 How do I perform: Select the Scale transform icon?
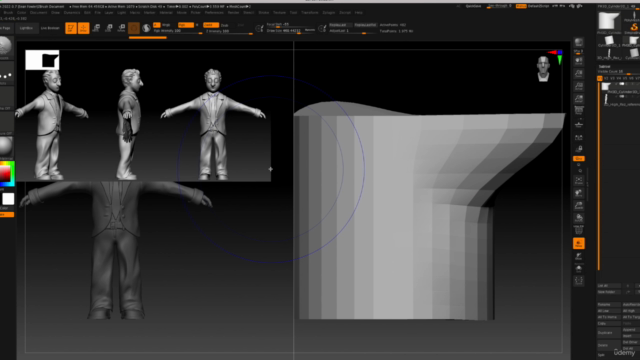tap(109, 28)
